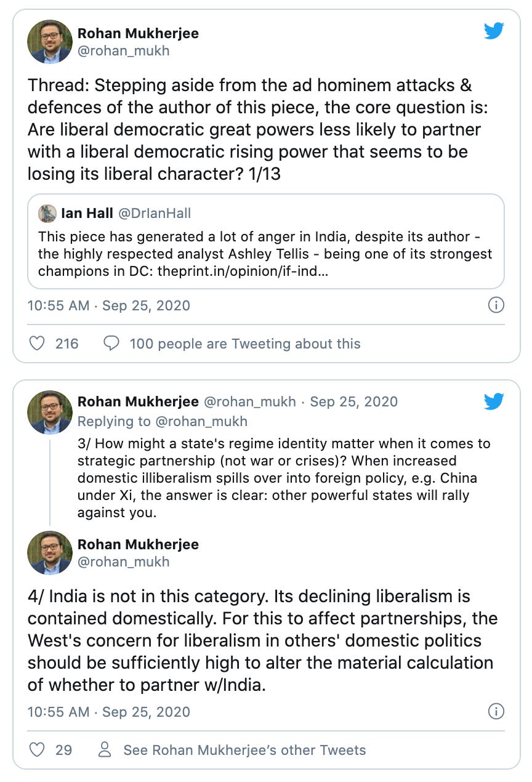Click the Sep 25, 2020 date on reply header
The image size is (532, 782).
pyautogui.click(x=354, y=401)
